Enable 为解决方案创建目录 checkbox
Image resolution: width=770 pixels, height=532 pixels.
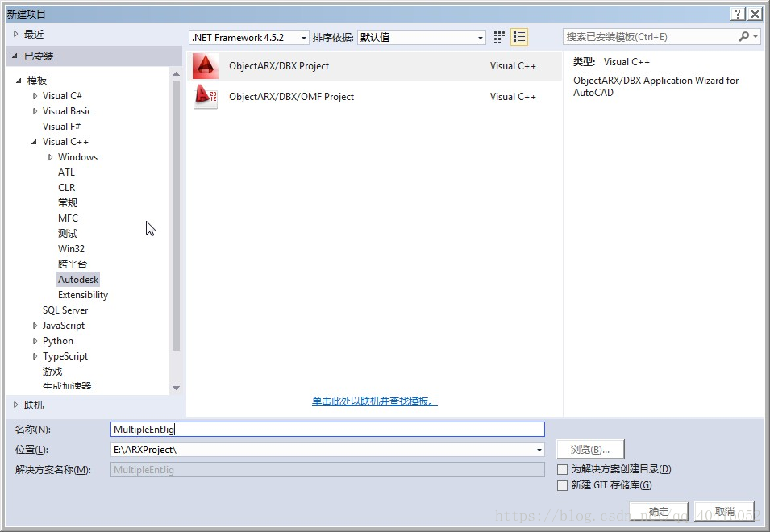coord(562,469)
